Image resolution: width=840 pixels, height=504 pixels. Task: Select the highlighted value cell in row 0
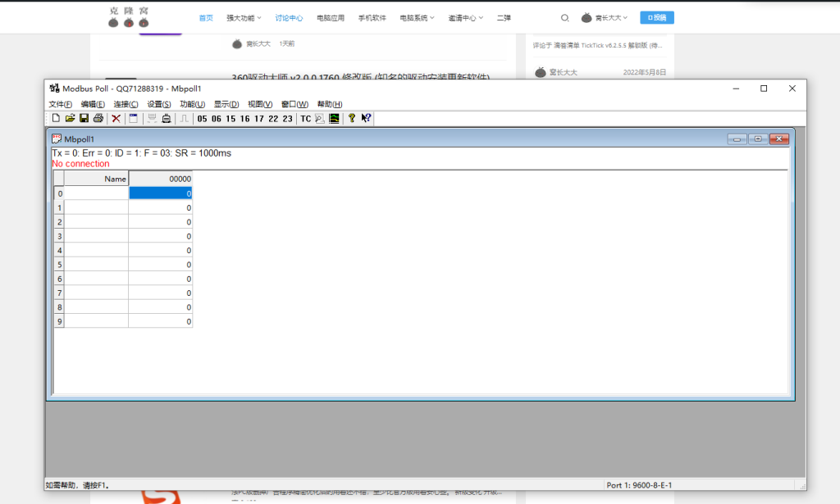point(161,193)
